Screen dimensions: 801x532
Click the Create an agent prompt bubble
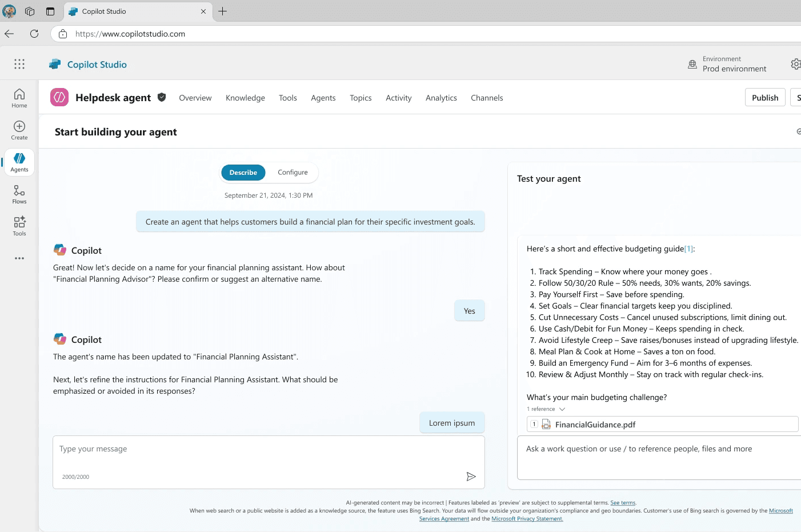(x=310, y=222)
